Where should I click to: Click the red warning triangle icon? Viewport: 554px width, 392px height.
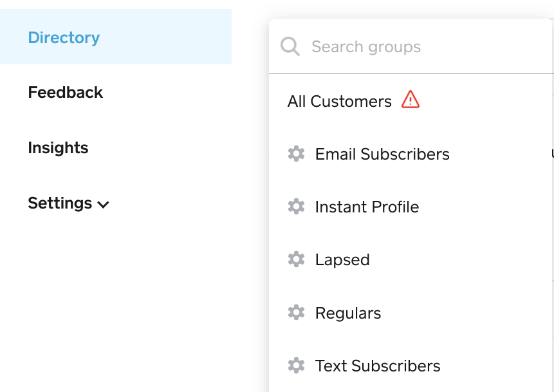coord(411,99)
